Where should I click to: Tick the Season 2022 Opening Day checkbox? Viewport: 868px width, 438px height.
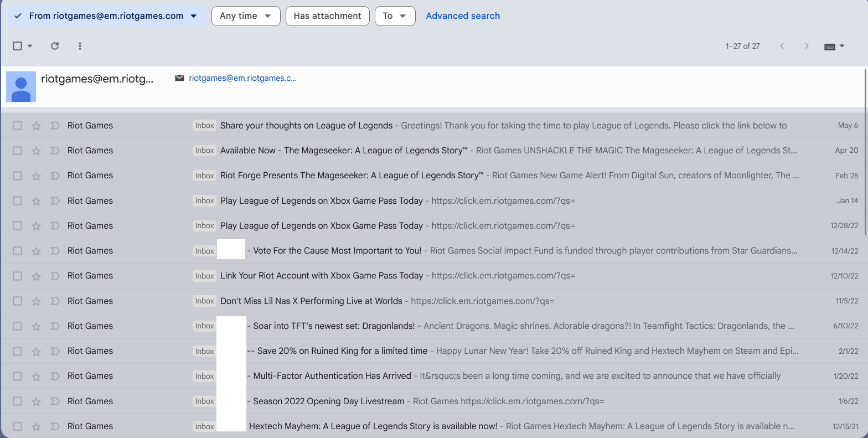(18, 401)
